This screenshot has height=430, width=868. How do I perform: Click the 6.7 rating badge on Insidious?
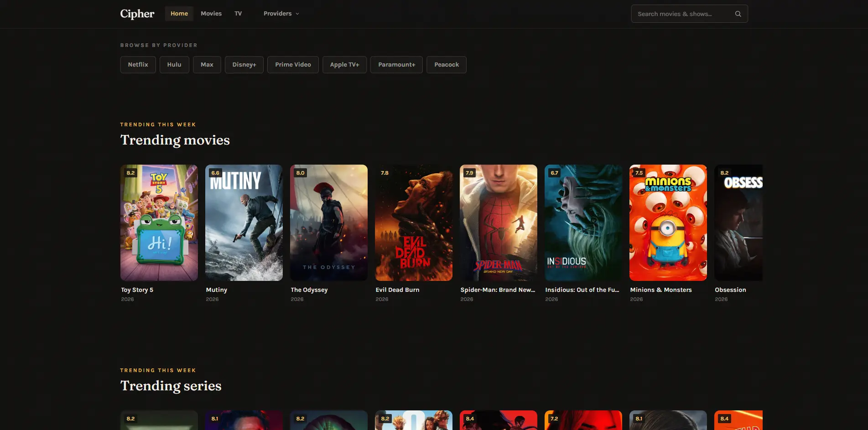(554, 173)
